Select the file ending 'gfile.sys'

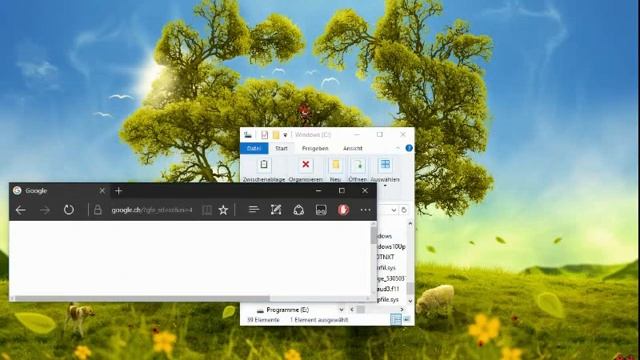tap(388, 299)
